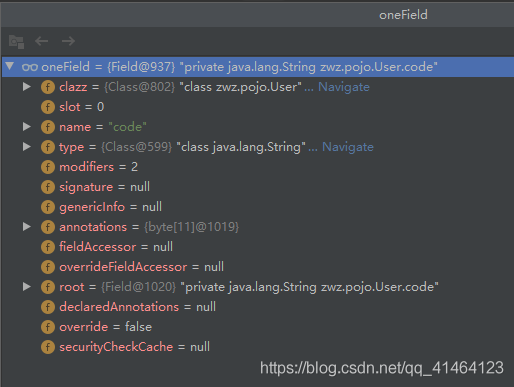Click the field icon next to declaredAnnotations
514x387 pixels.
pyautogui.click(x=48, y=307)
